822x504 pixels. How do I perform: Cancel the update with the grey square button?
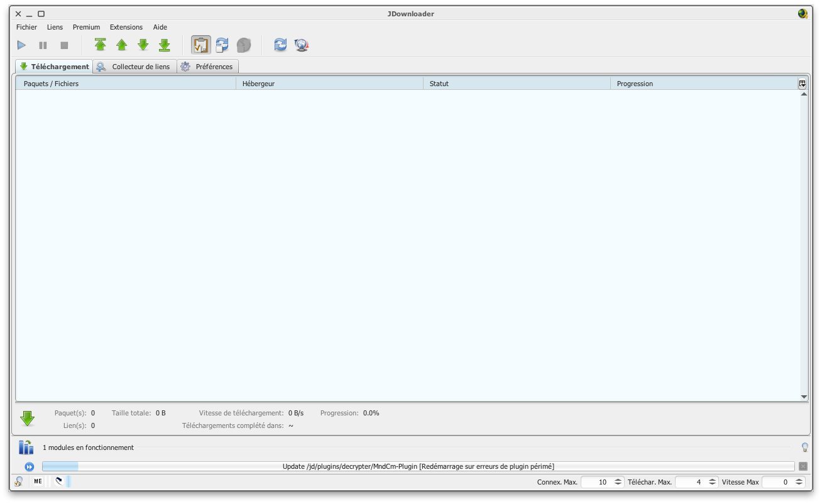point(803,466)
